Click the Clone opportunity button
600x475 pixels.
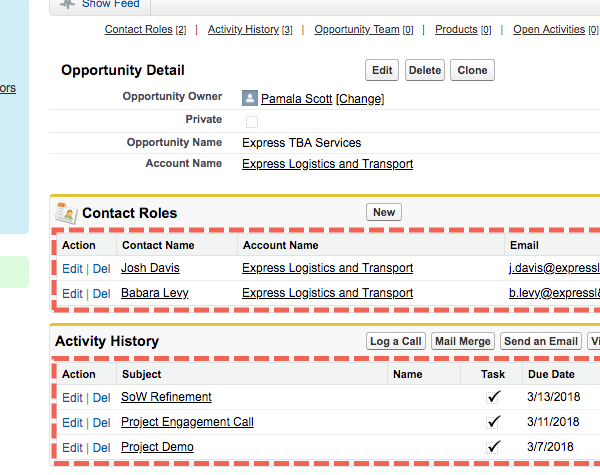(472, 70)
